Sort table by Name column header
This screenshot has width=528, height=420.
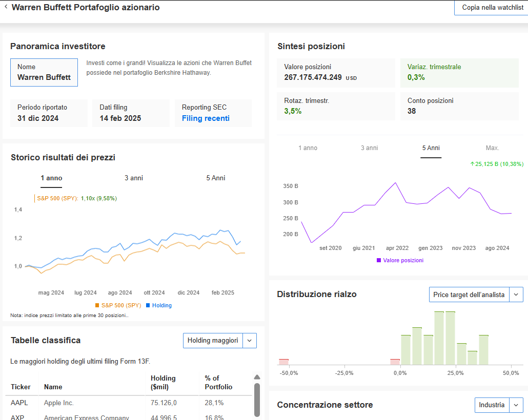[53, 387]
